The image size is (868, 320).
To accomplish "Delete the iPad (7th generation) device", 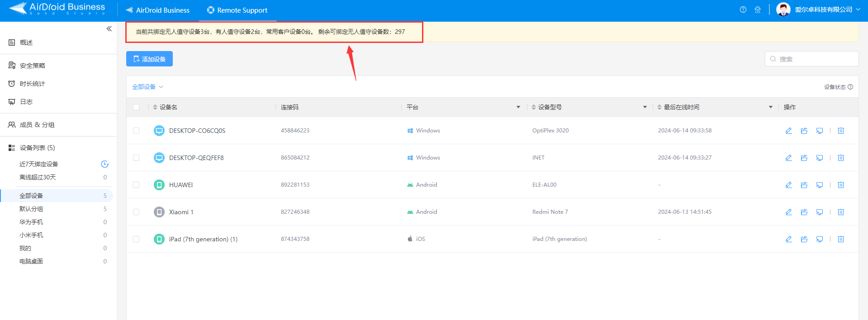I will [x=841, y=239].
